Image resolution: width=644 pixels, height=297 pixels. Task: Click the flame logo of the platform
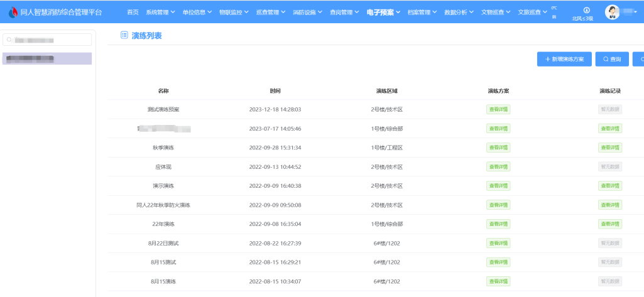point(13,12)
